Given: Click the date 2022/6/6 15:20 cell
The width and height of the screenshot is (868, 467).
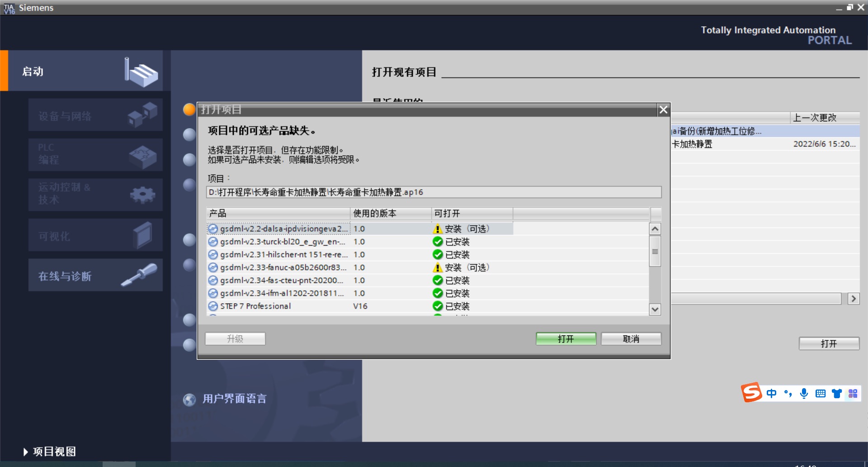Looking at the screenshot, I should pos(825,144).
